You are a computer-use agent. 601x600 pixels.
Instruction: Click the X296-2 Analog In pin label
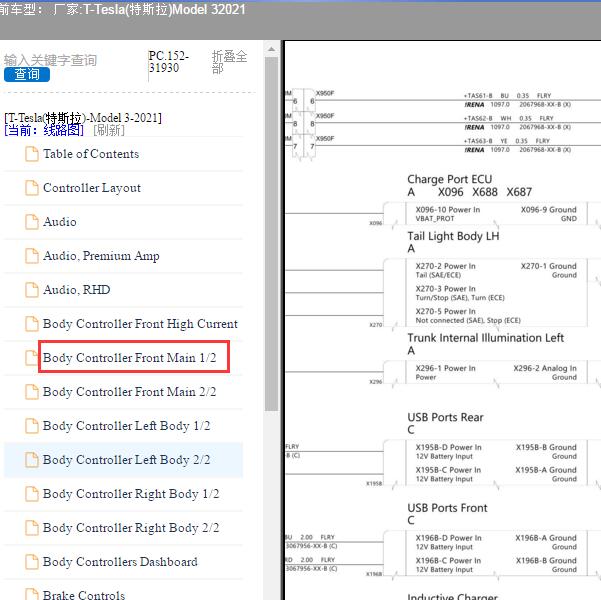coord(545,368)
